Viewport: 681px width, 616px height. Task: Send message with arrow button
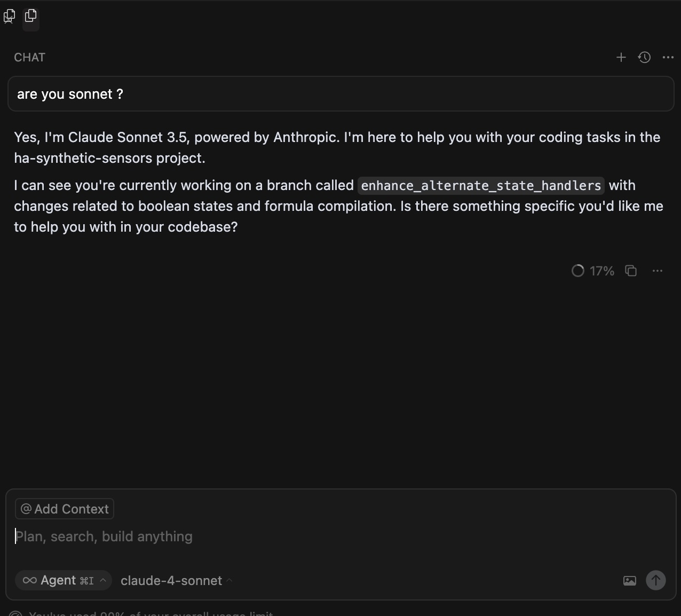656,580
